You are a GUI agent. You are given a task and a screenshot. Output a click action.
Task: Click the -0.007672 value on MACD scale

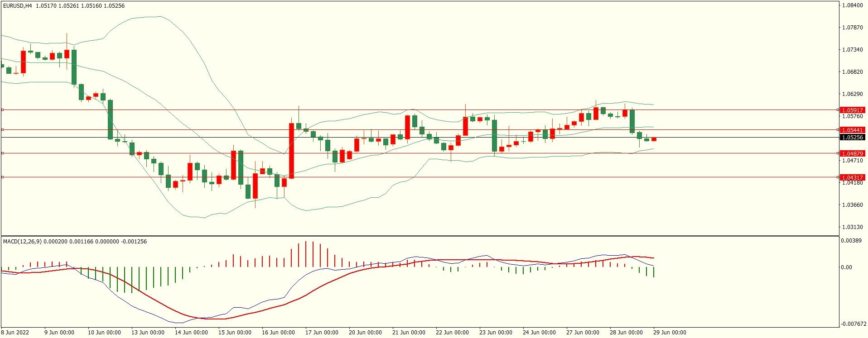click(854, 324)
